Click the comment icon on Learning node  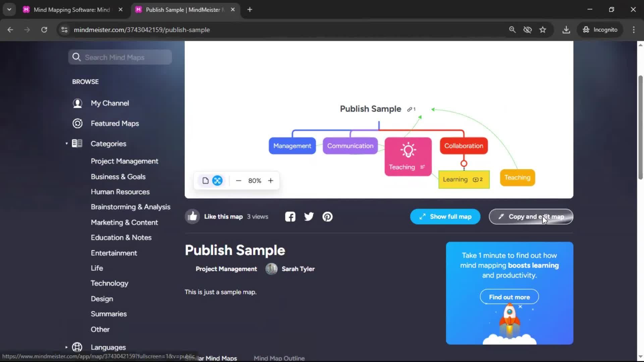click(475, 180)
